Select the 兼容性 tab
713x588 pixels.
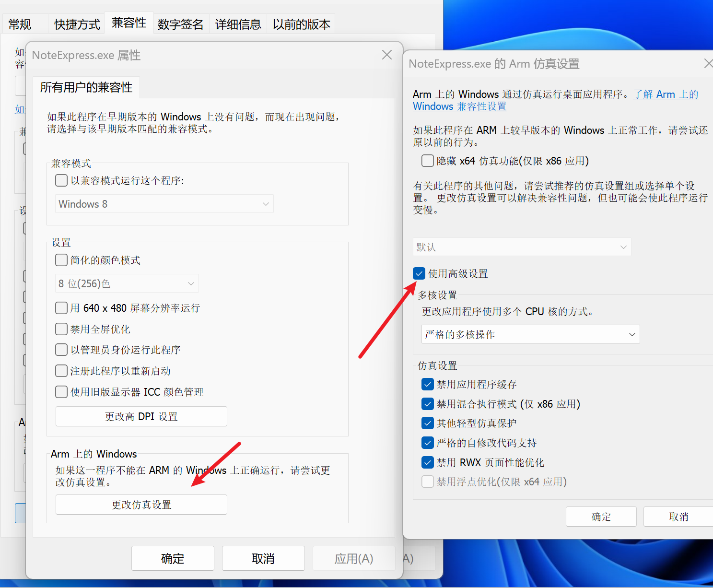[x=129, y=23]
